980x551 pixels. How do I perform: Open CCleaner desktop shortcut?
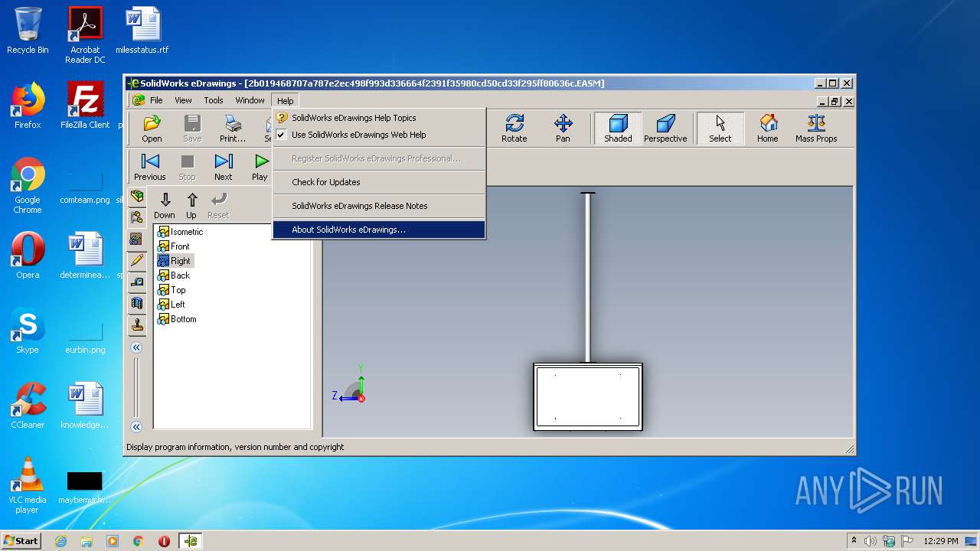coord(28,406)
